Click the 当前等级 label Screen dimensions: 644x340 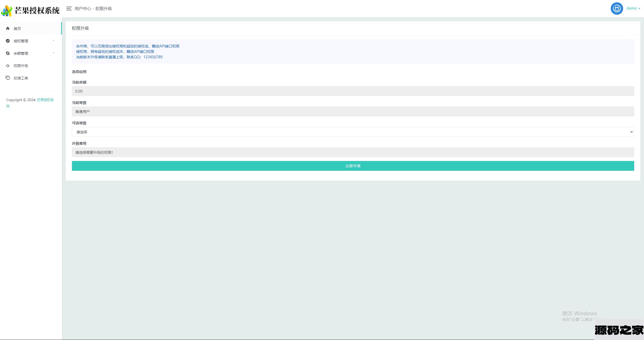coord(79,103)
